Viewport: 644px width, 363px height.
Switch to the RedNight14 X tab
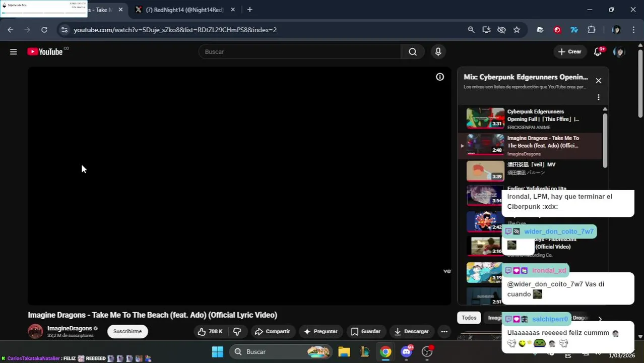point(184,10)
